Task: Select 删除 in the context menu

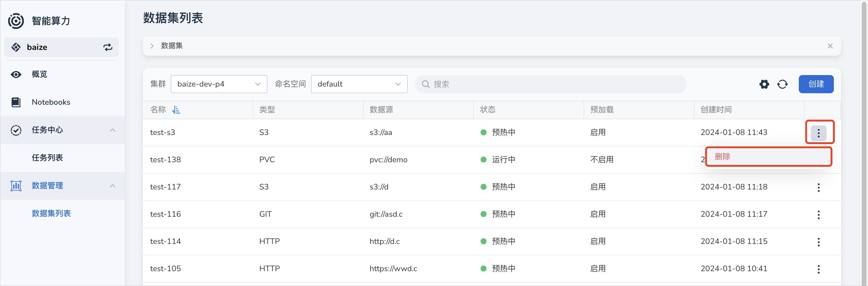Action: click(x=769, y=156)
